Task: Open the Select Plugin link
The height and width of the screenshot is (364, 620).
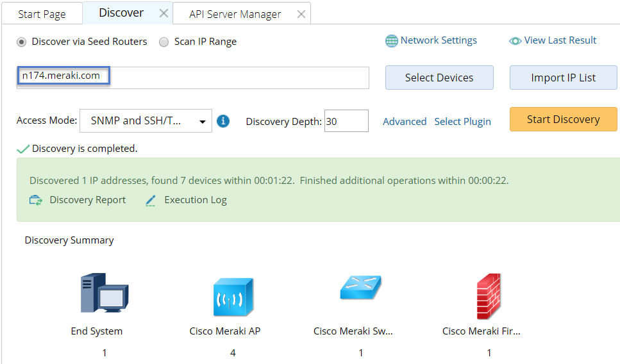Action: point(463,122)
